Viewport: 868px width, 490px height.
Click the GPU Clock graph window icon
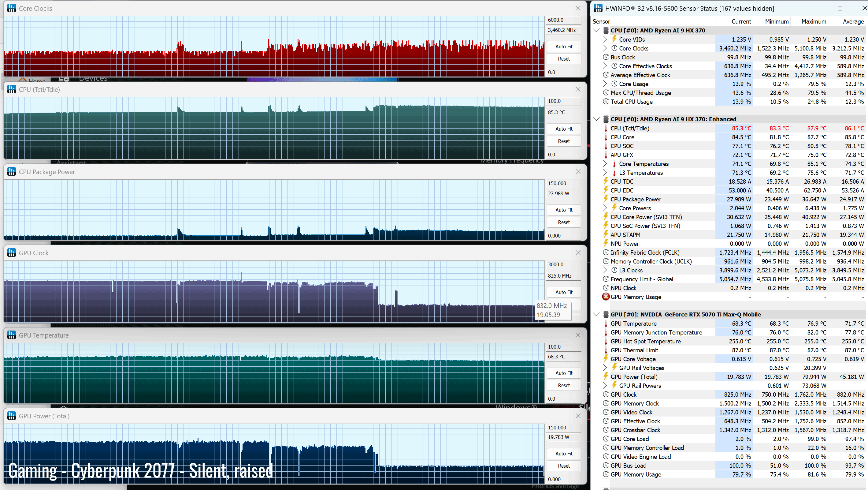click(x=11, y=252)
